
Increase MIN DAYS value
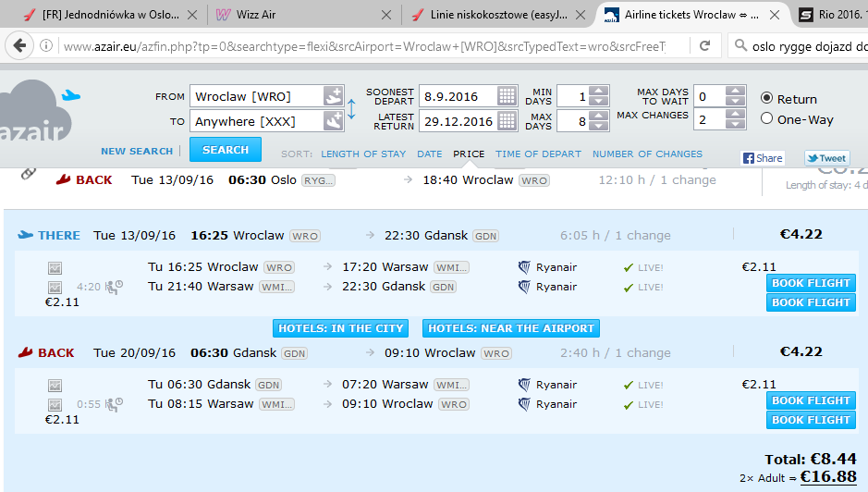598,91
